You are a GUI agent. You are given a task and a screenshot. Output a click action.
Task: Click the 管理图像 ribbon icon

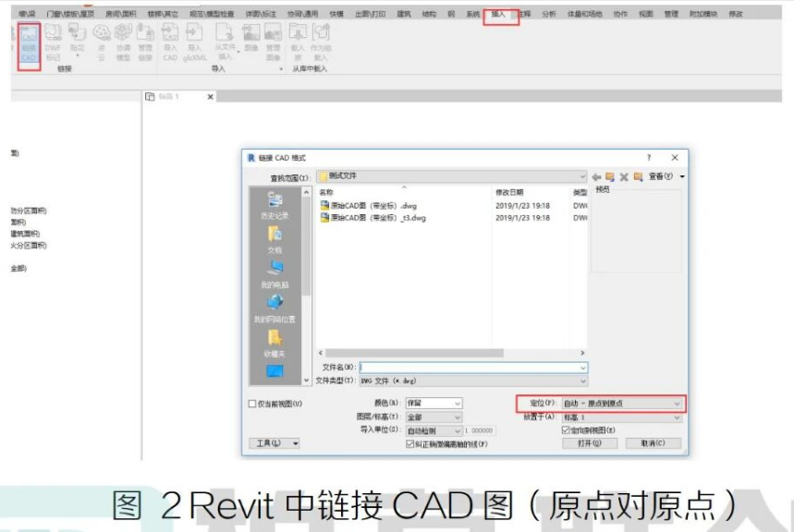point(273,42)
